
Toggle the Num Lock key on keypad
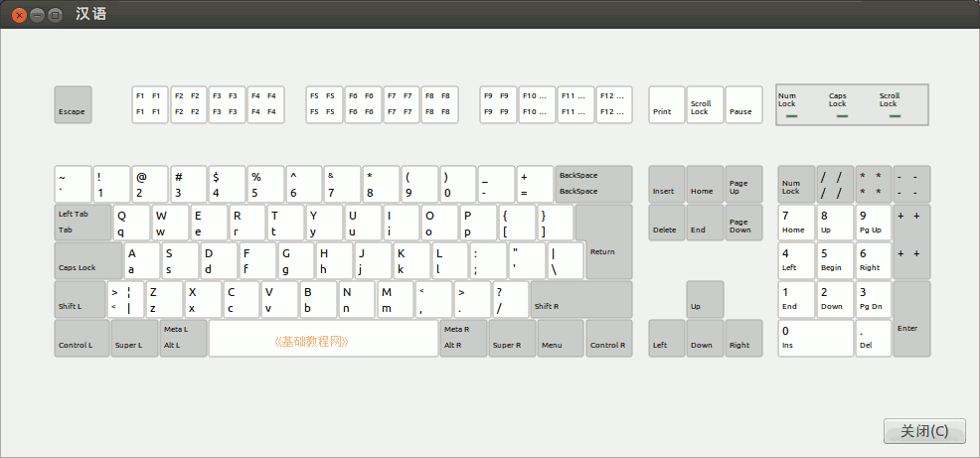click(x=796, y=185)
